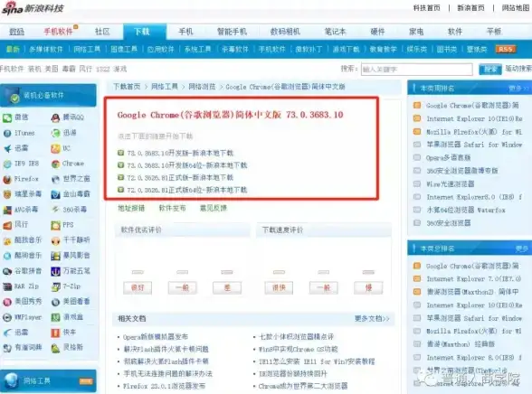This screenshot has height=394, width=532.
Task: Open the Wise光速浏览器 ranking entry
Action: (x=451, y=184)
